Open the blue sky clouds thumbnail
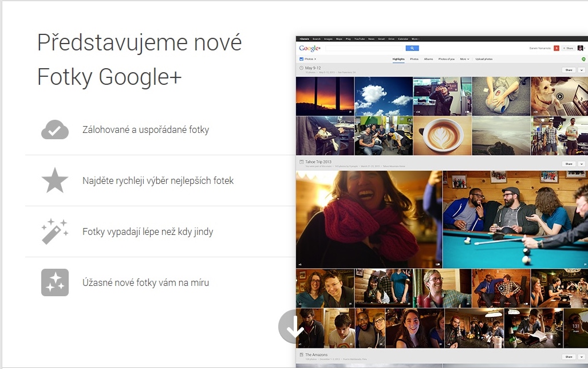 pos(384,96)
